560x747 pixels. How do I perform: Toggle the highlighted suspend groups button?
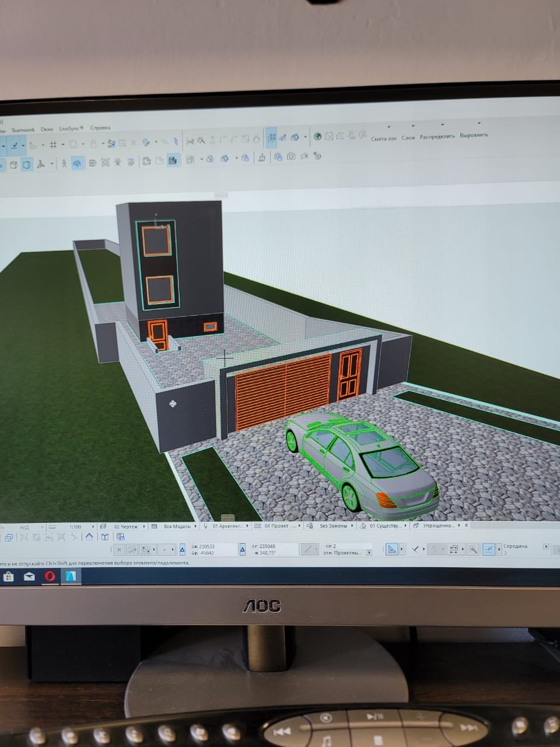click(x=272, y=138)
